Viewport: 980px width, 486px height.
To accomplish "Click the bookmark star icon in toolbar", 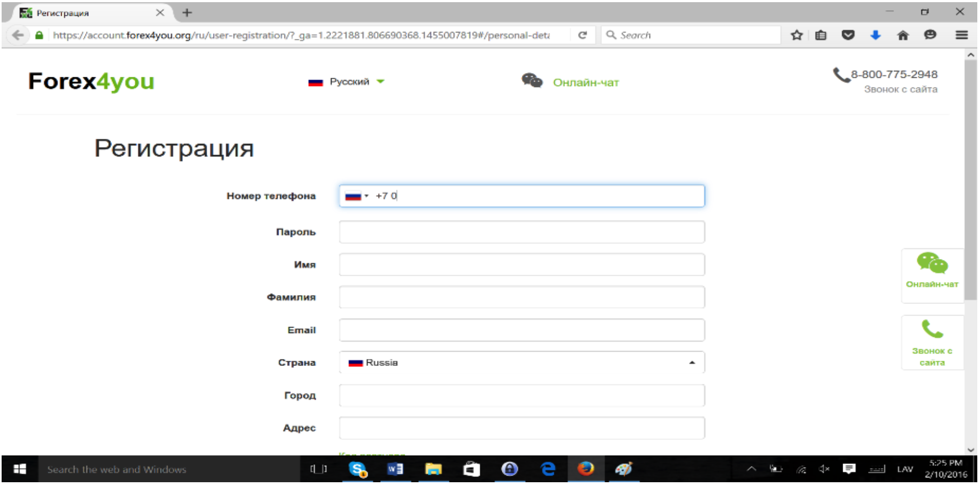I will coord(797,35).
